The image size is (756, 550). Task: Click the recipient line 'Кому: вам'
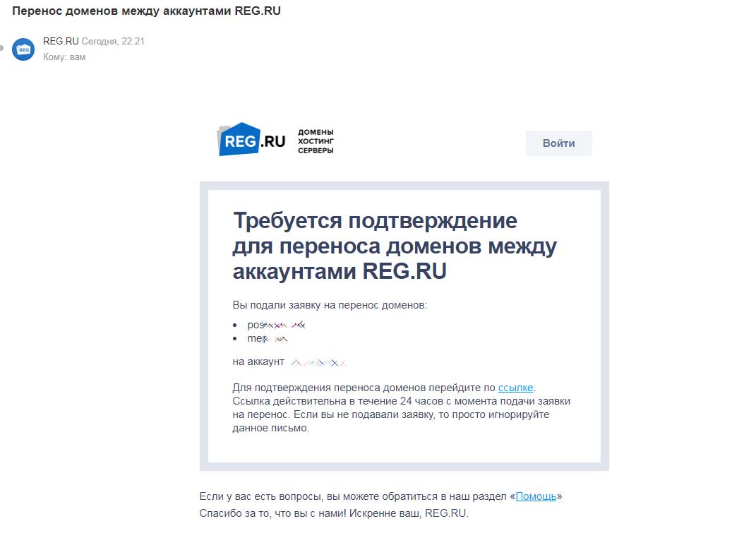pos(64,57)
